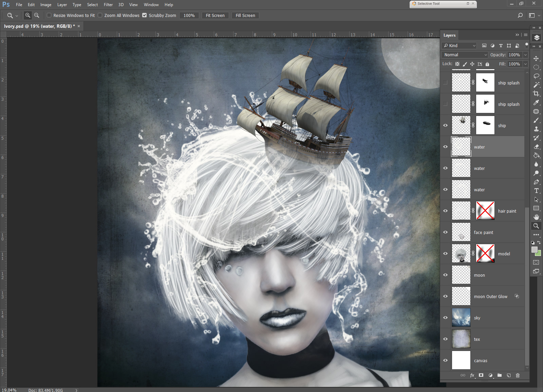Open the Normal blend mode dropdown
543x392 pixels.
coord(465,55)
